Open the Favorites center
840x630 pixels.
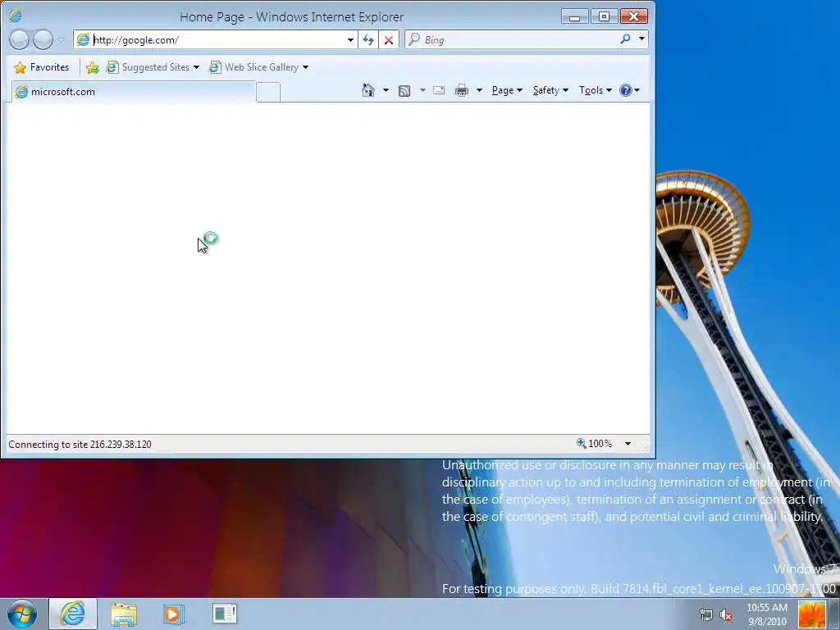42,67
